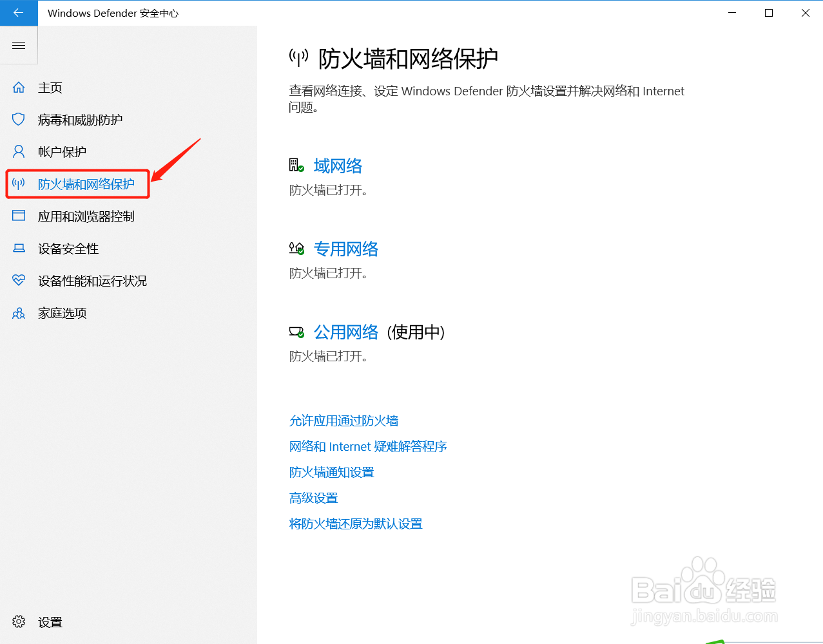
Task: Click the family icon for 家庭选项
Action: coord(19,313)
